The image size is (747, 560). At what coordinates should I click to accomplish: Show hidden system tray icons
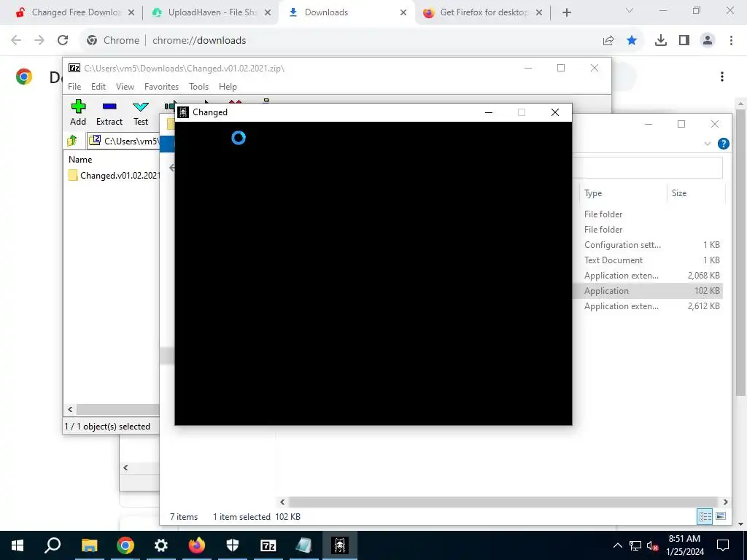(x=617, y=545)
